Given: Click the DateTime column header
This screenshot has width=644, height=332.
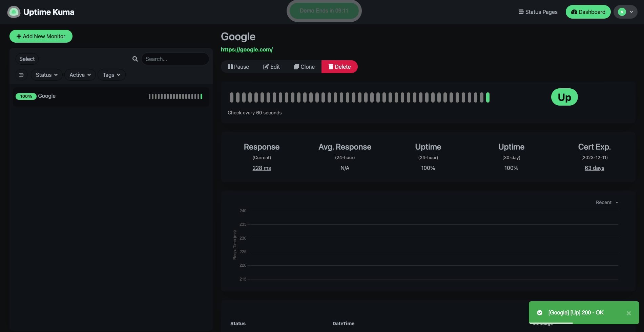Looking at the screenshot, I should 344,324.
